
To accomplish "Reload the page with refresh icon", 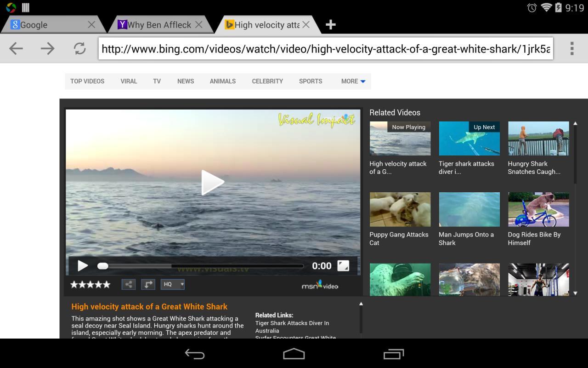I will coord(80,48).
